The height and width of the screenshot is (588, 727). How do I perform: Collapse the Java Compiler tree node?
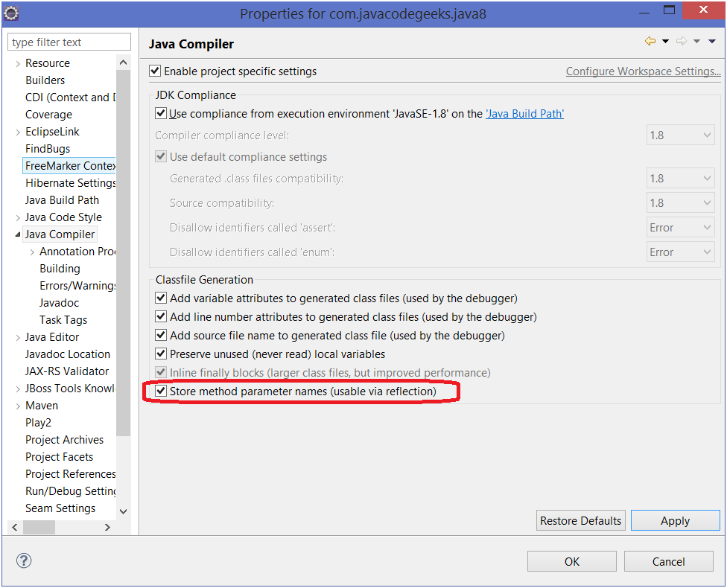(x=18, y=234)
